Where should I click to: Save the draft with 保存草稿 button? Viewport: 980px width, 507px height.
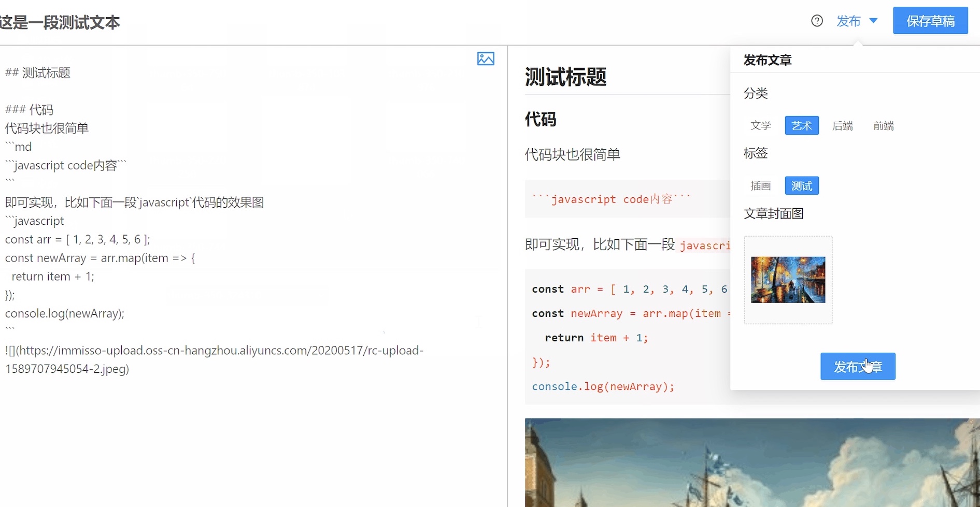point(930,21)
